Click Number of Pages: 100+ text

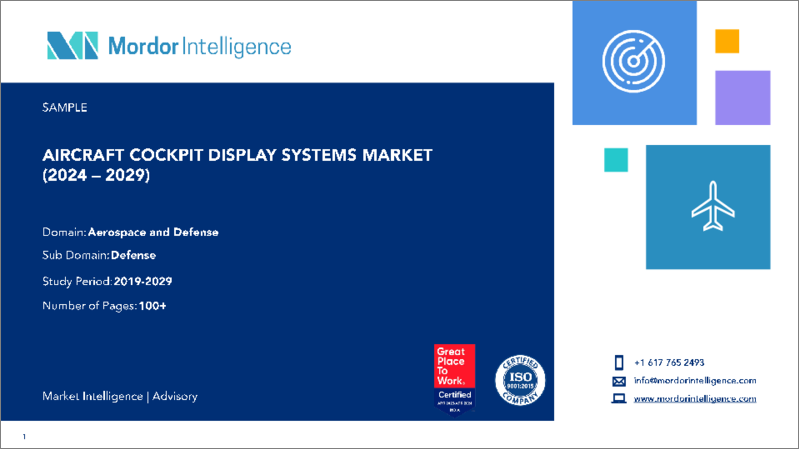click(x=104, y=306)
